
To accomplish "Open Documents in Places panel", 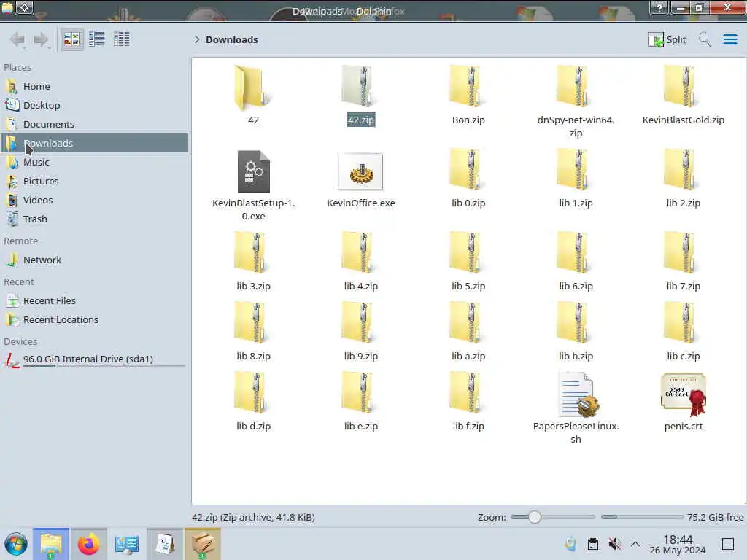I will (94, 124).
